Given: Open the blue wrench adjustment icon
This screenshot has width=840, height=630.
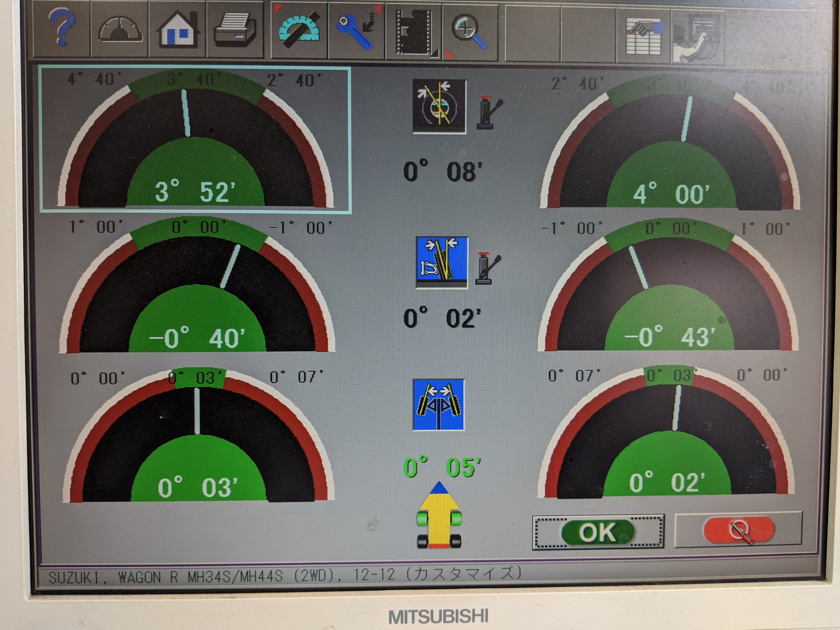Looking at the screenshot, I should pyautogui.click(x=356, y=31).
